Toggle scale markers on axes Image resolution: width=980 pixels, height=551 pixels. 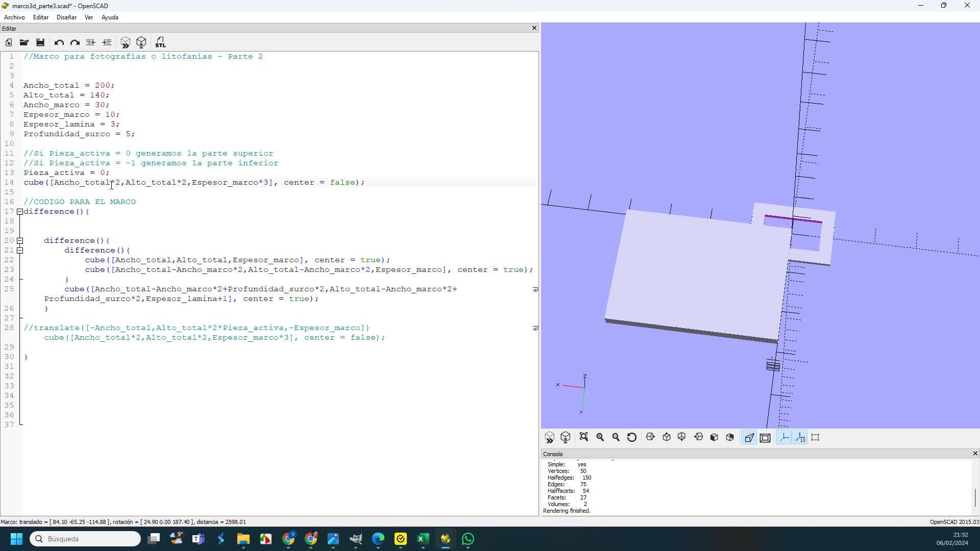(x=800, y=437)
